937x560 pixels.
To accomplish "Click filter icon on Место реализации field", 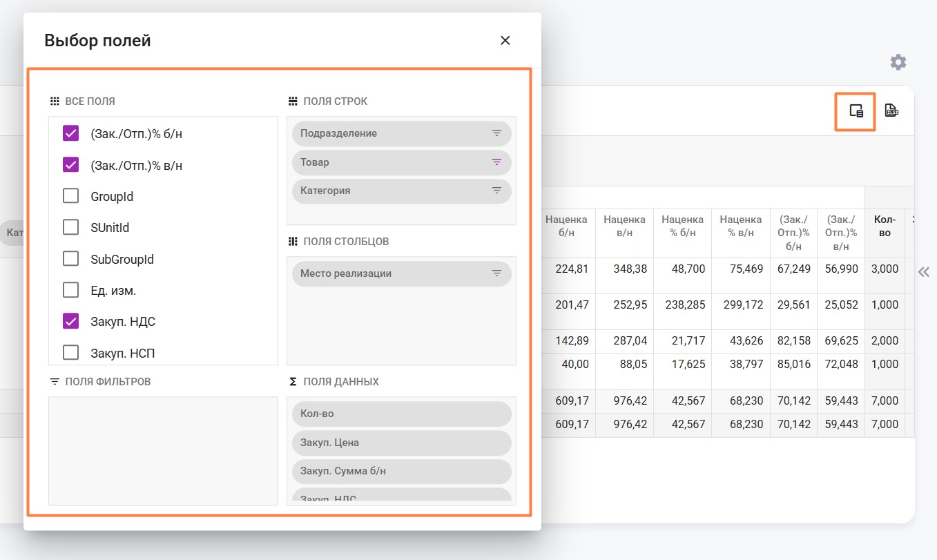I will (x=496, y=273).
